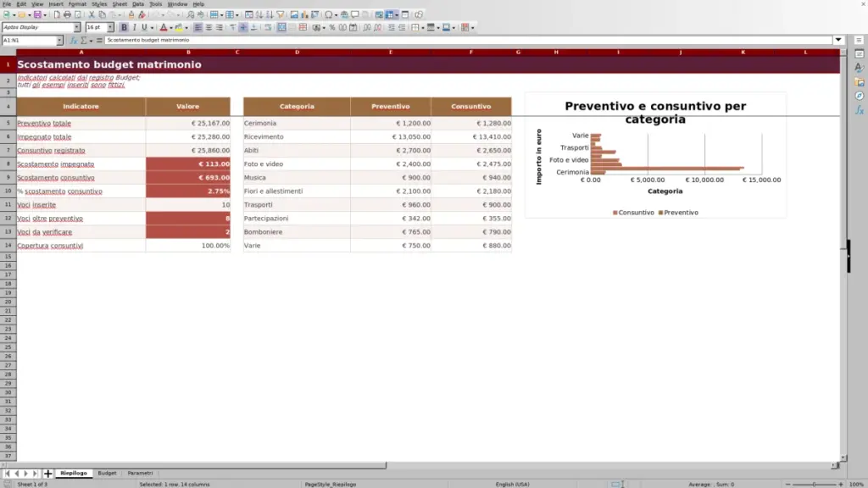The image size is (868, 488).
Task: Open the Font Name dropdown
Action: coord(77,28)
